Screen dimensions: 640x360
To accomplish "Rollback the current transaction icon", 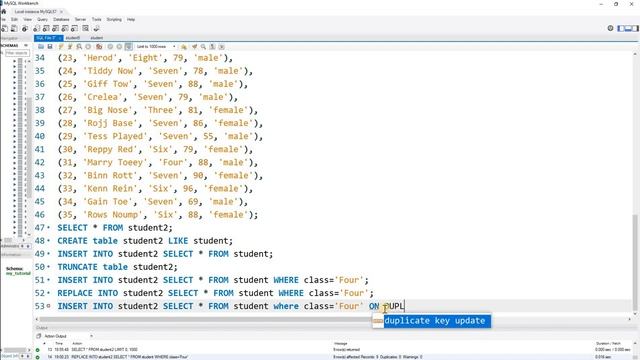I will pos(119,47).
